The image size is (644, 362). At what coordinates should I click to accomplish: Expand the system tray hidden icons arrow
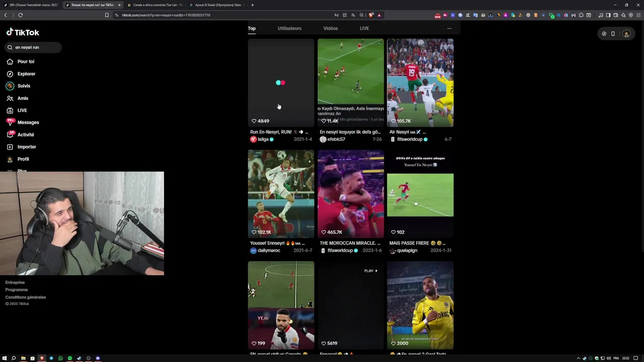click(x=578, y=358)
